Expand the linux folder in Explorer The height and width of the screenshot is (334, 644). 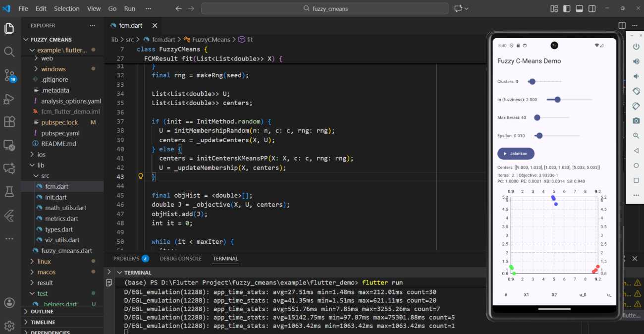[x=44, y=261]
